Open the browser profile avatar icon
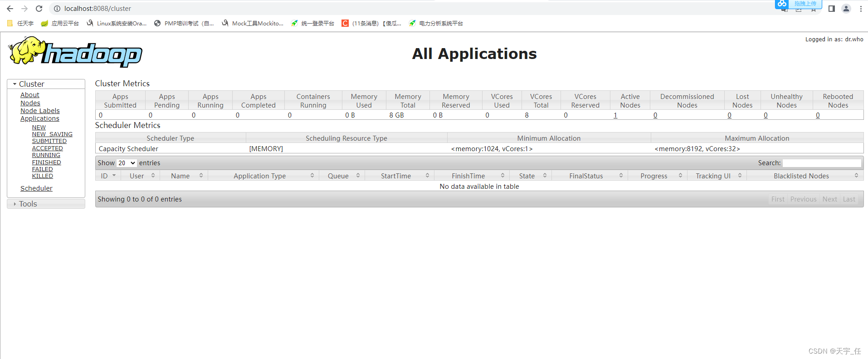868x359 pixels. (846, 9)
